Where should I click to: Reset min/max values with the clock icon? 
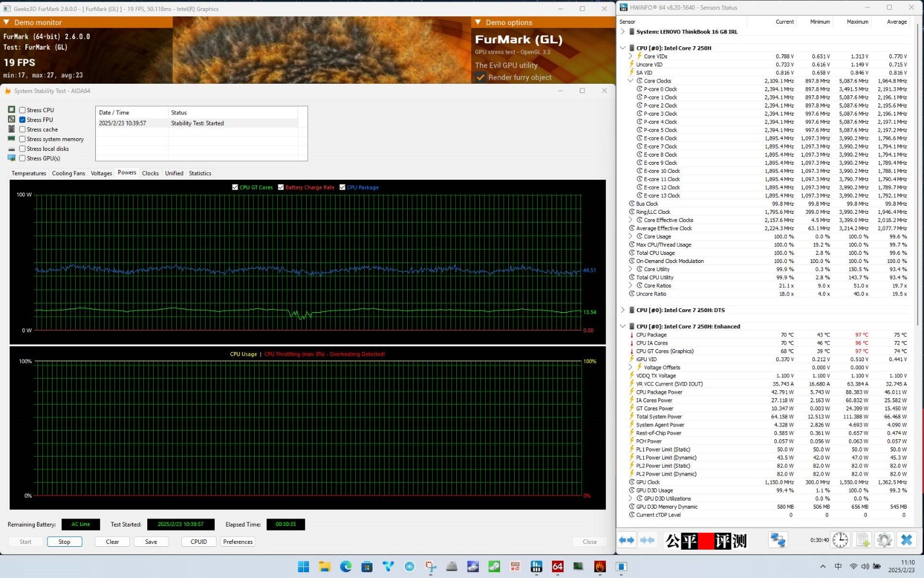[840, 540]
